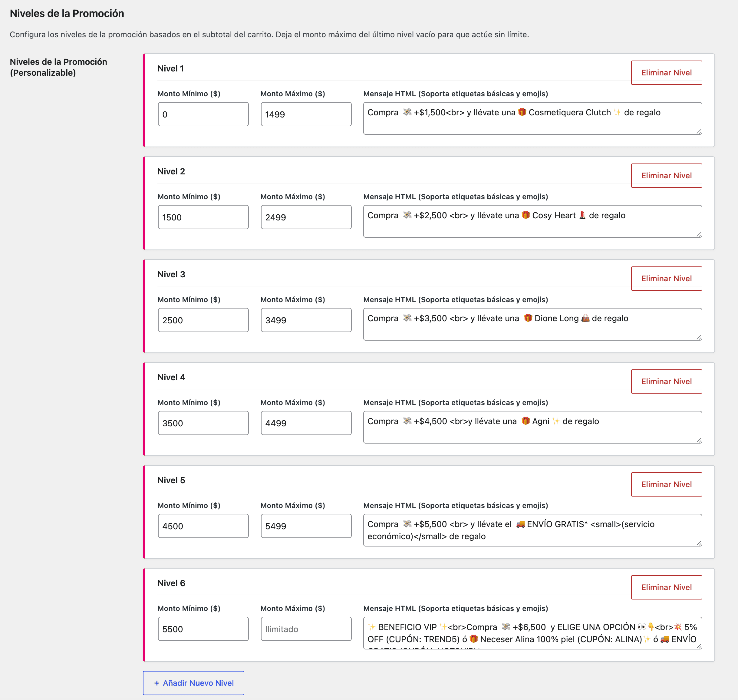Edit the Cosy Heart message textarea

tap(532, 221)
